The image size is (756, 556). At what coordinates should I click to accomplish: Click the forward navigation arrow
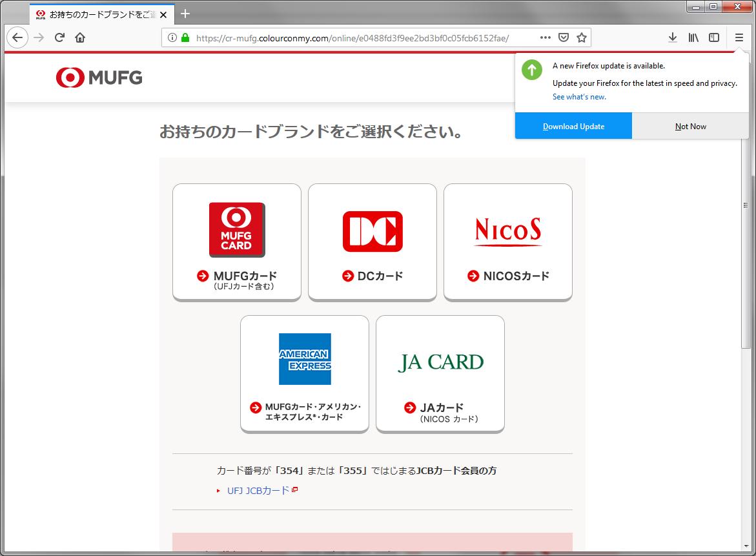(x=39, y=37)
